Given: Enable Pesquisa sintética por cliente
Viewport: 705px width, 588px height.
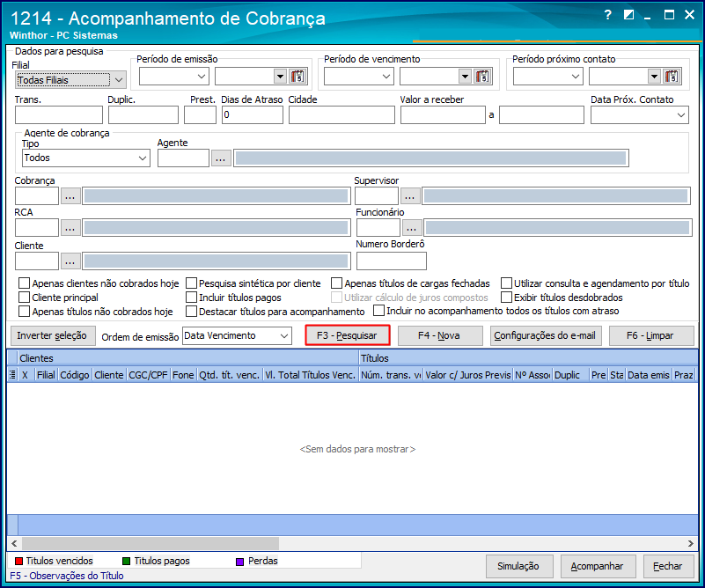Looking at the screenshot, I should pyautogui.click(x=192, y=283).
